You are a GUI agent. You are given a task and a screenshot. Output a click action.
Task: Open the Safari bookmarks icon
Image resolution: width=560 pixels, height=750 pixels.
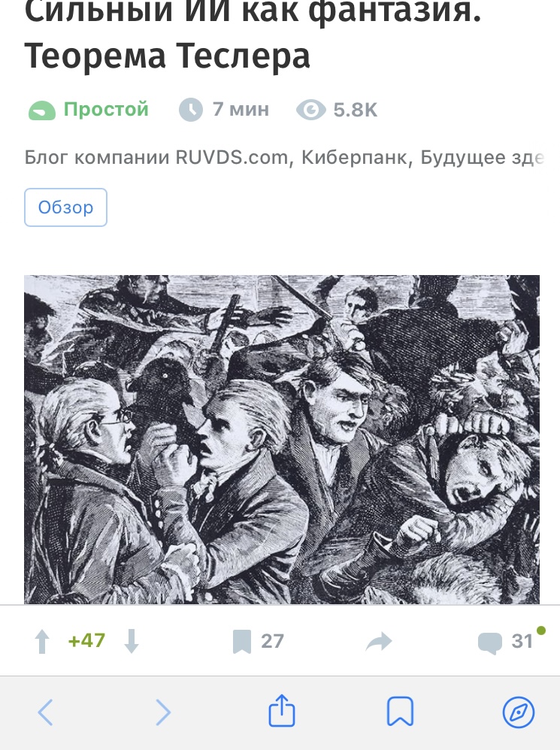tap(400, 712)
